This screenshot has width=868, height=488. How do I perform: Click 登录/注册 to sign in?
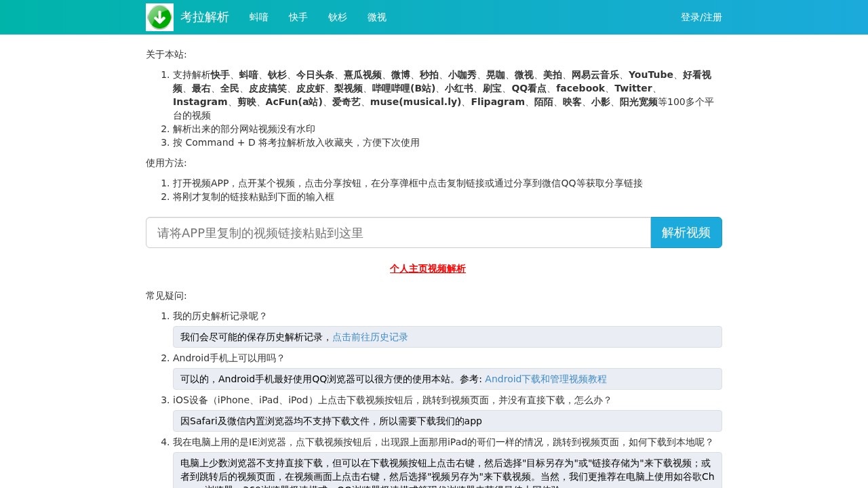click(x=701, y=17)
